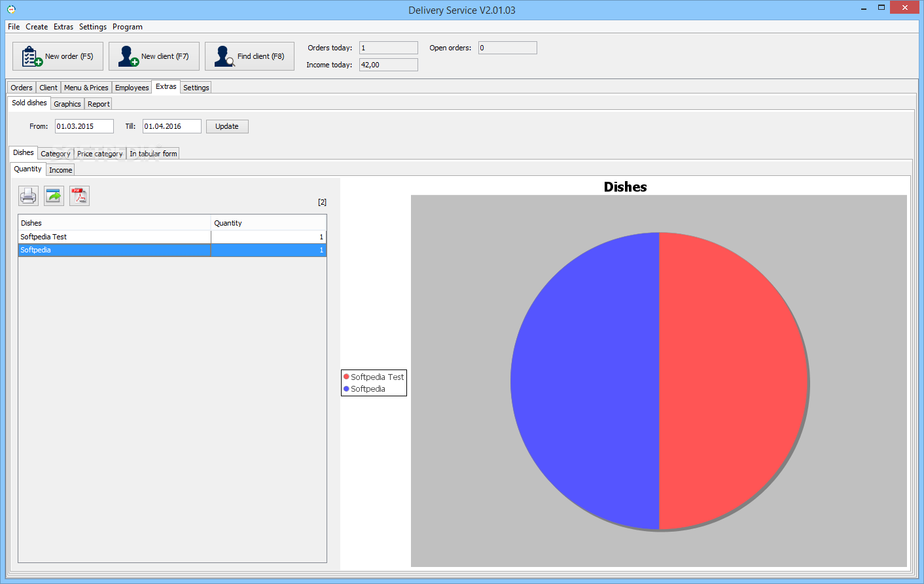The height and width of the screenshot is (584, 924).
Task: Open the Program menu
Action: pos(128,27)
